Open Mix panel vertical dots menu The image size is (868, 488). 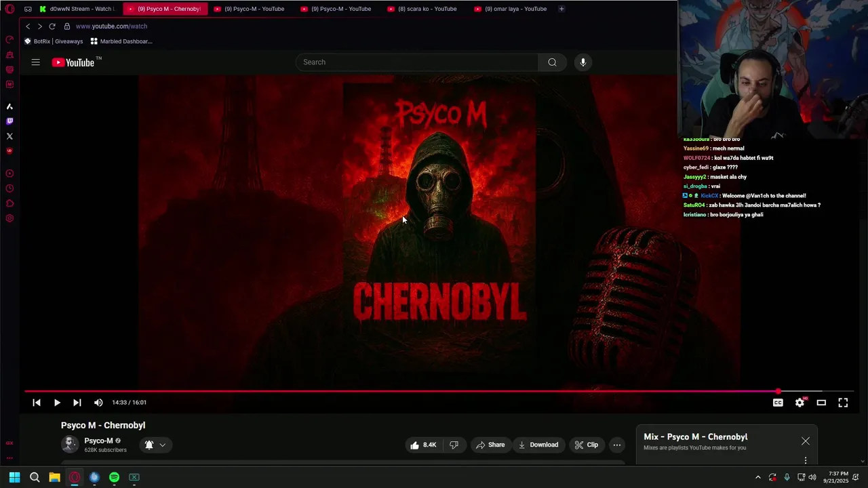point(805,460)
